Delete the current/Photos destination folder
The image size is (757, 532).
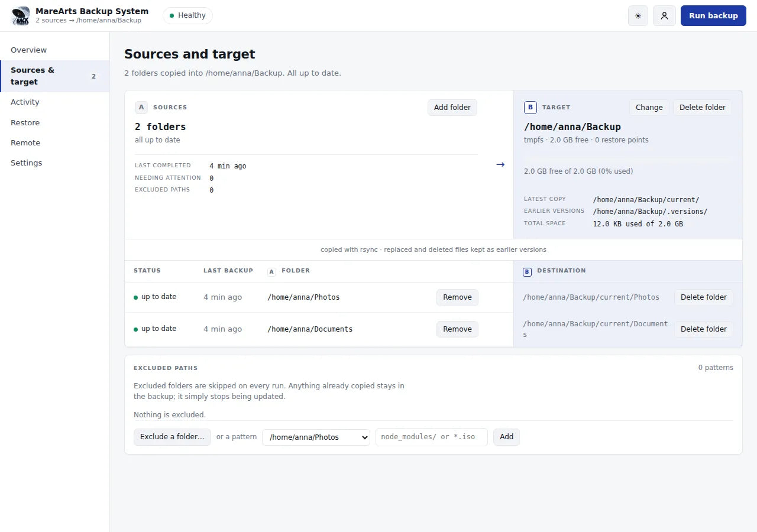pos(704,297)
